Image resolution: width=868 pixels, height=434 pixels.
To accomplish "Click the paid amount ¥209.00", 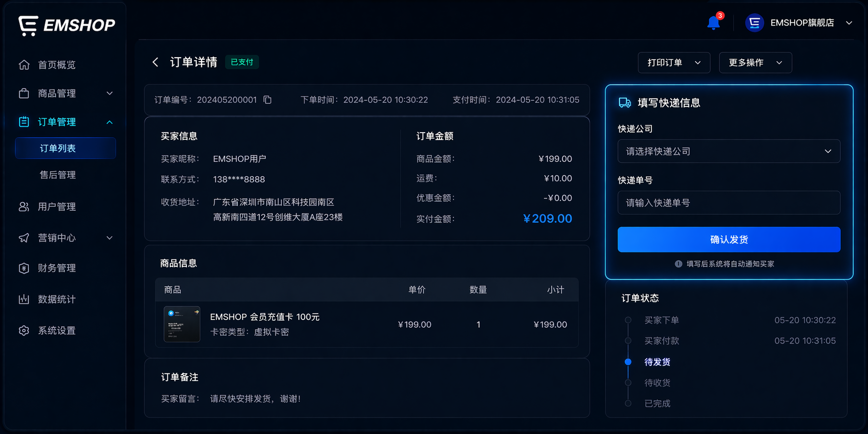I will coord(548,219).
